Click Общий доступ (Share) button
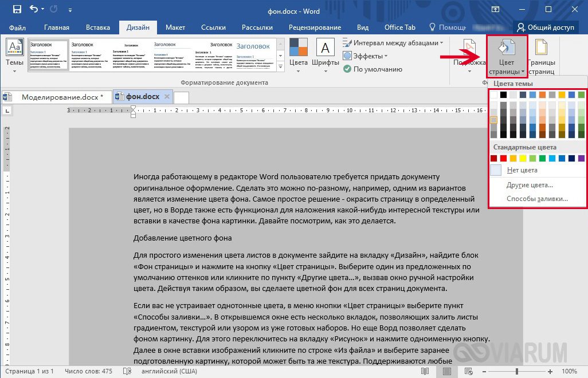The width and height of the screenshot is (588, 378). coord(546,27)
